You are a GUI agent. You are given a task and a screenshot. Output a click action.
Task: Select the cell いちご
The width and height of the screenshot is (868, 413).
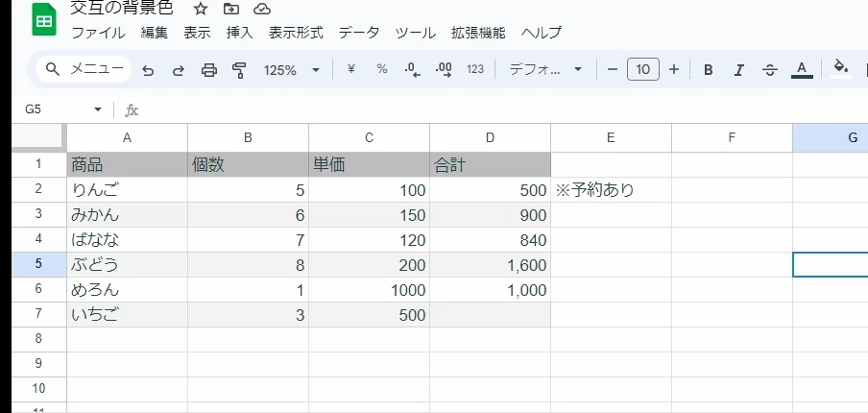click(128, 314)
